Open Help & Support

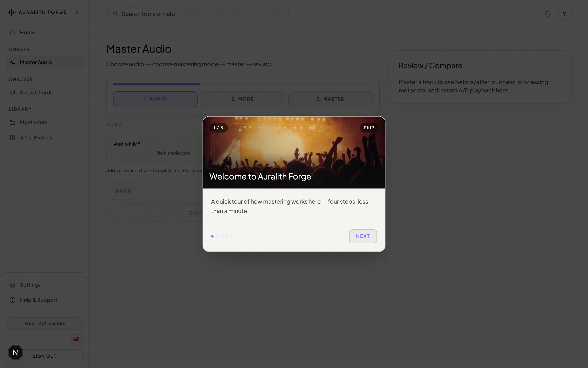(45, 300)
